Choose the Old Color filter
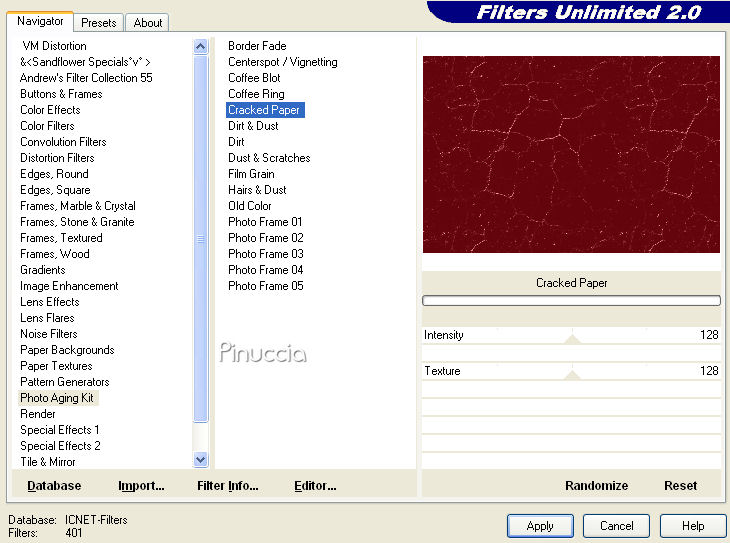This screenshot has width=730, height=543. (250, 206)
